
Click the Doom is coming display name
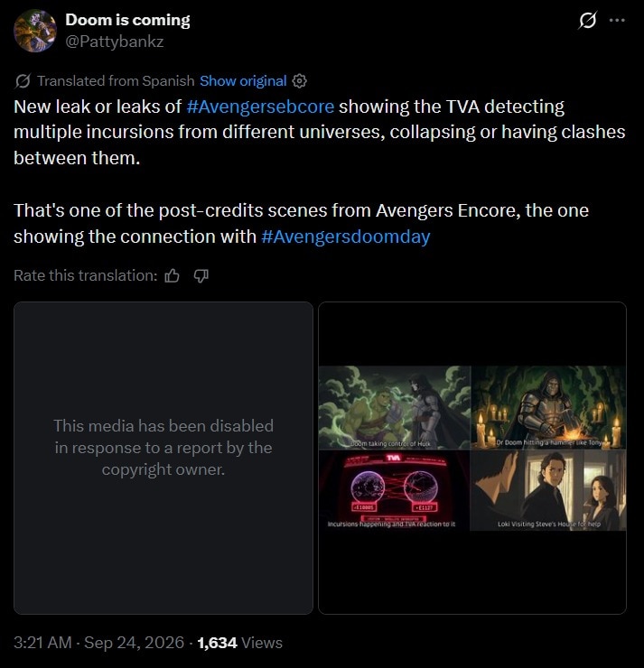127,20
